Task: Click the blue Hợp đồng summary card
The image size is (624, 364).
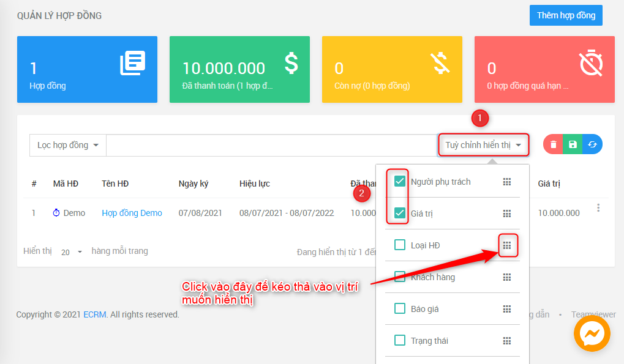Action: click(x=87, y=69)
